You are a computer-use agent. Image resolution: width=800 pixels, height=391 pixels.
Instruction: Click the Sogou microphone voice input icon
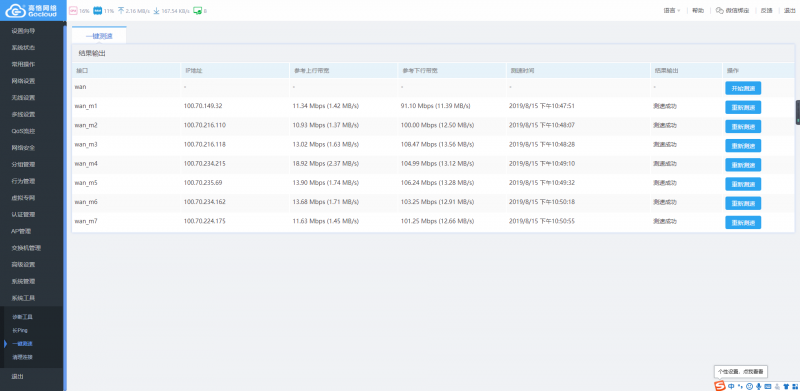pos(759,386)
